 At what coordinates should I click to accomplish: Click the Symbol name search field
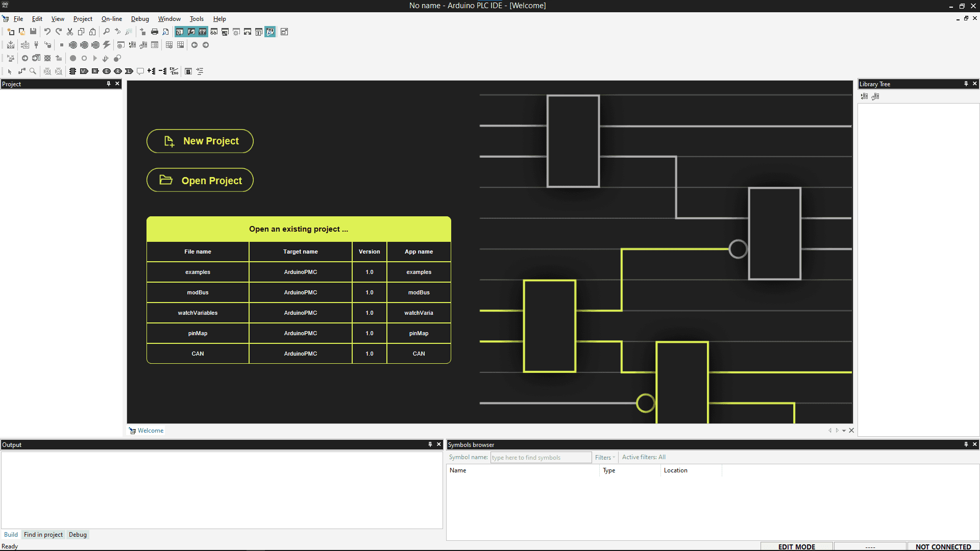[x=541, y=458]
